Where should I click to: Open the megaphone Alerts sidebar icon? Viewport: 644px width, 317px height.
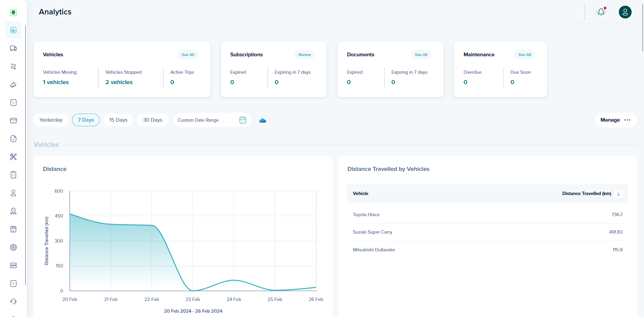[13, 84]
